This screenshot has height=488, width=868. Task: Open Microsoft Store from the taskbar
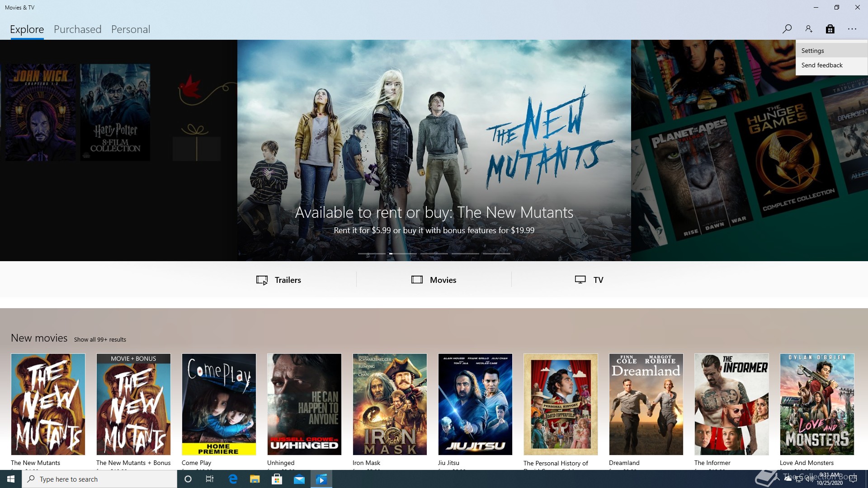coord(277,479)
